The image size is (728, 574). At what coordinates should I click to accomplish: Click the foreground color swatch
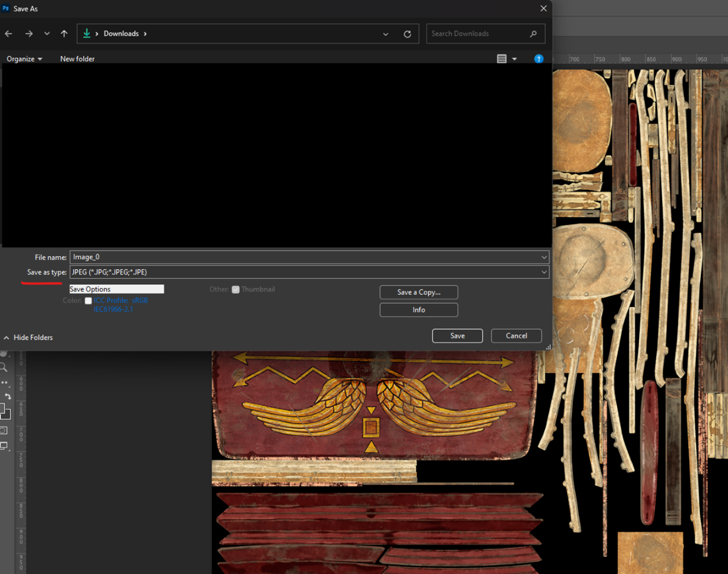click(x=2, y=408)
